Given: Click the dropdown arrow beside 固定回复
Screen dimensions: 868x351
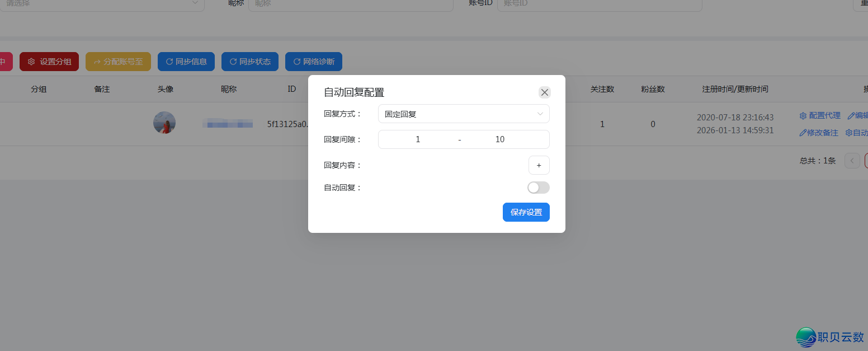Looking at the screenshot, I should click(540, 114).
